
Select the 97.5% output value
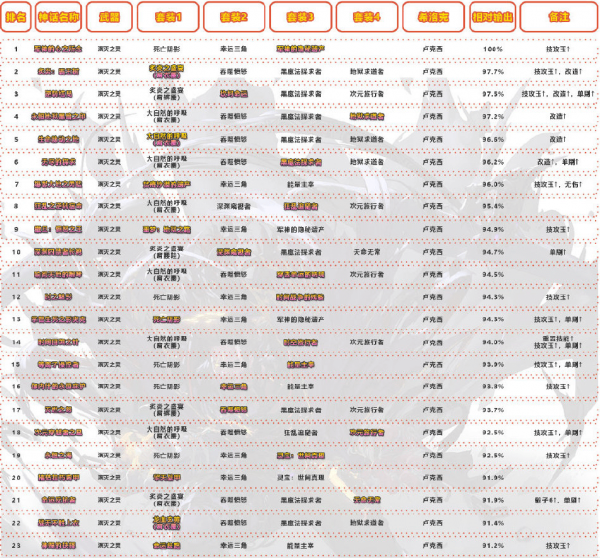pyautogui.click(x=493, y=94)
